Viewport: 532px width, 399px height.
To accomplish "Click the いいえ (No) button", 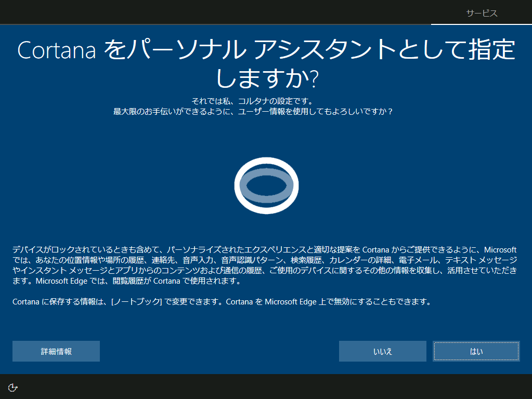I will click(382, 351).
